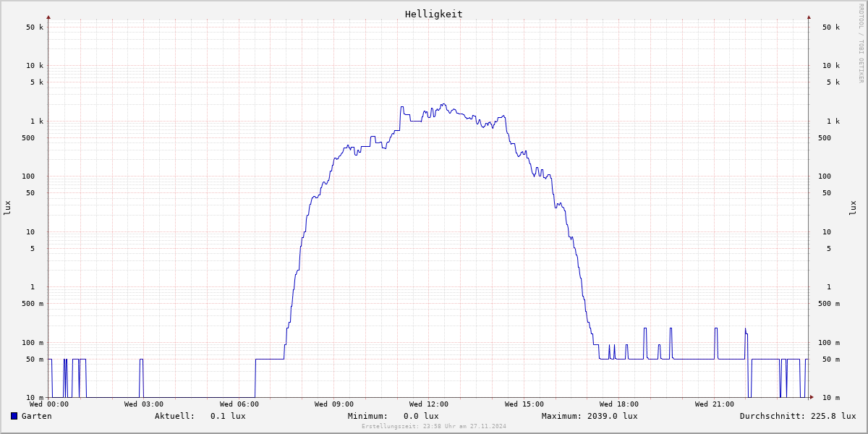Click the plain '10' tick on right axis

(827, 232)
